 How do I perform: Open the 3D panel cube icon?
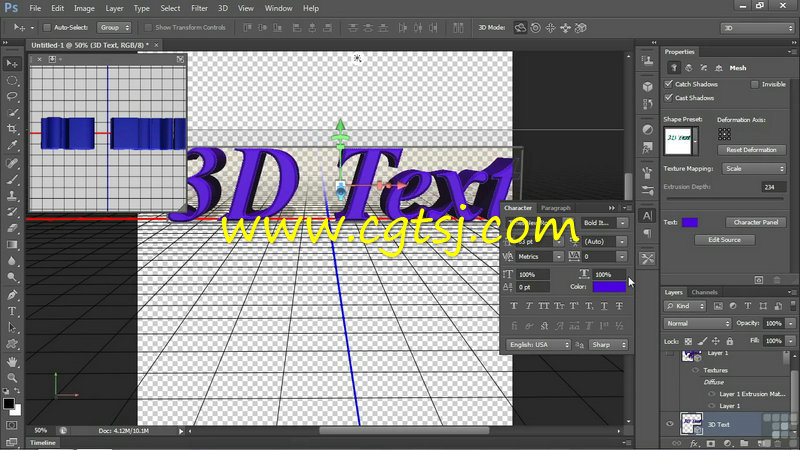point(647,86)
